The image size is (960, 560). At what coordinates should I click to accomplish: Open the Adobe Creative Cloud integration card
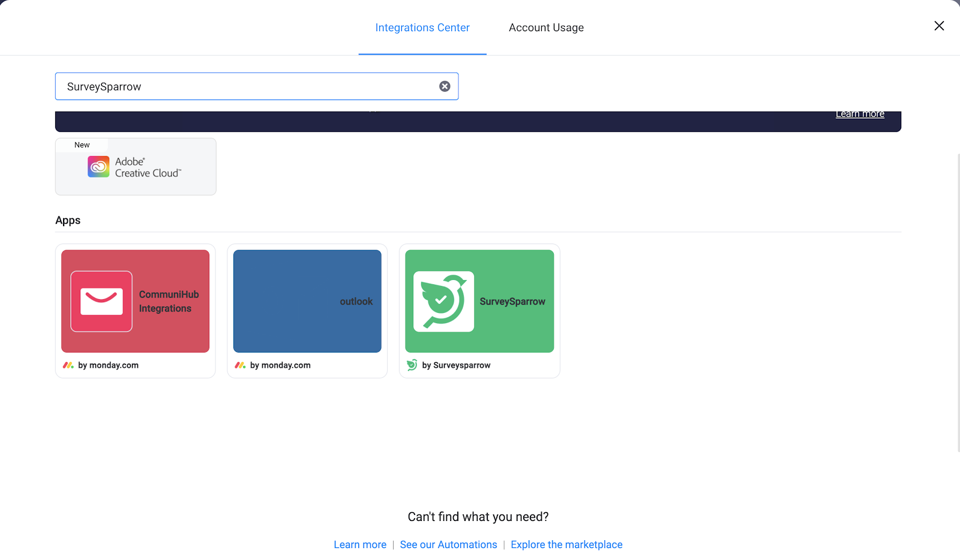tap(136, 167)
